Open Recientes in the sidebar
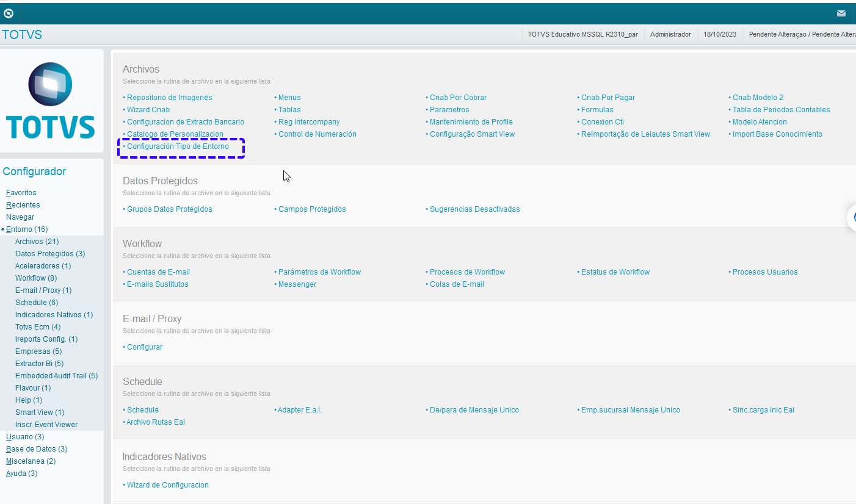 (x=23, y=205)
